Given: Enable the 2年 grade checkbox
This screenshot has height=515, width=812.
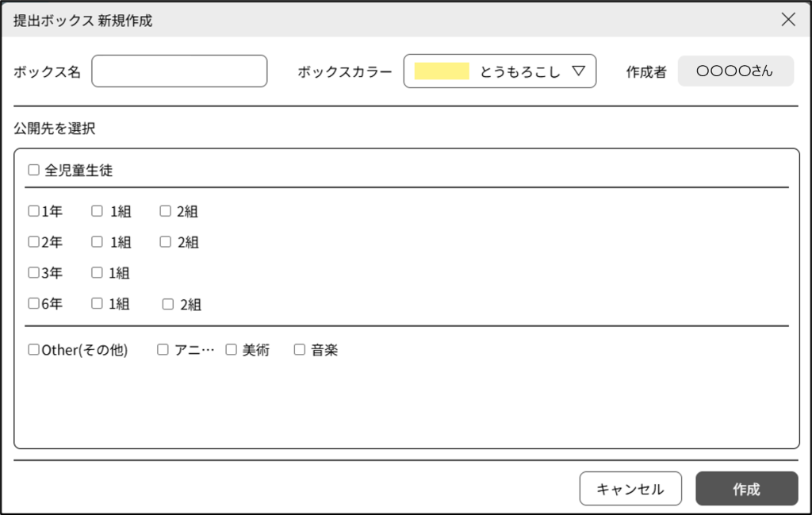Looking at the screenshot, I should click(33, 242).
